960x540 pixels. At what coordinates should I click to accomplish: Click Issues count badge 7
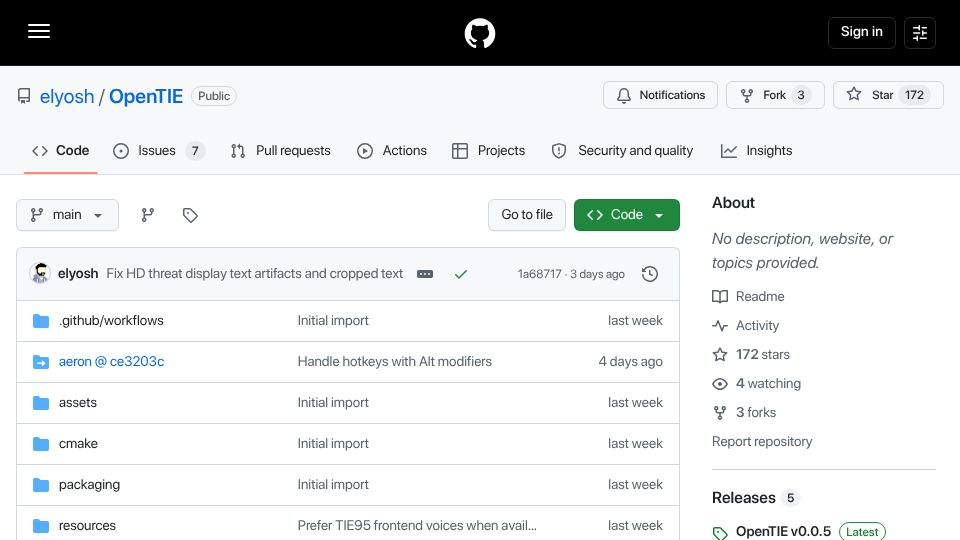pyautogui.click(x=195, y=151)
